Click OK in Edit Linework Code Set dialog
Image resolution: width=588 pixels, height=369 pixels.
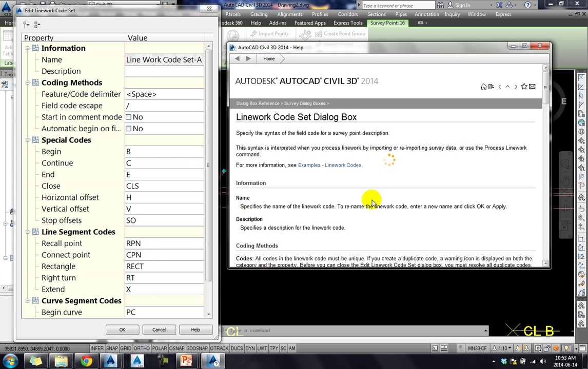(122, 330)
